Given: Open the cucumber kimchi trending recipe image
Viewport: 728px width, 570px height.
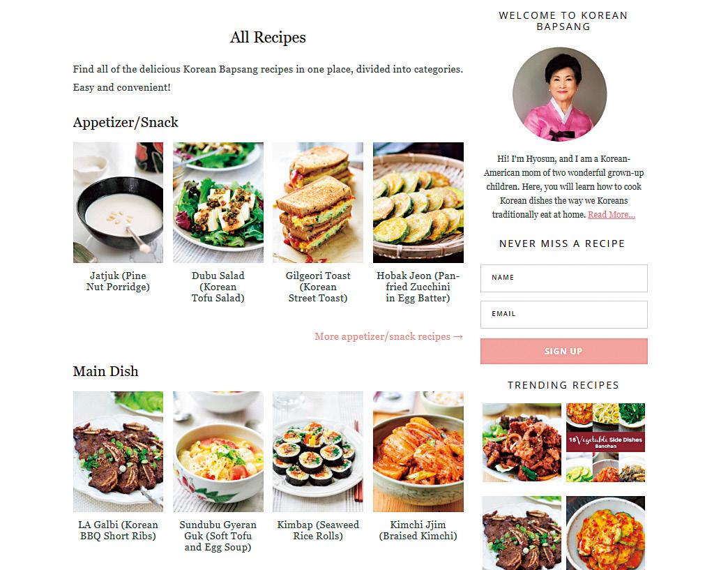Looking at the screenshot, I should tap(605, 533).
